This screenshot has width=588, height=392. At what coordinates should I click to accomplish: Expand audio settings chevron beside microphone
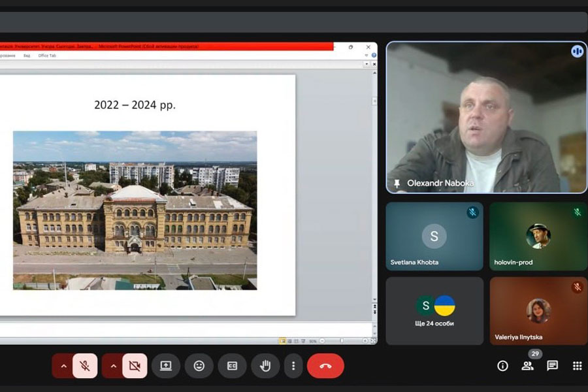[x=63, y=366]
